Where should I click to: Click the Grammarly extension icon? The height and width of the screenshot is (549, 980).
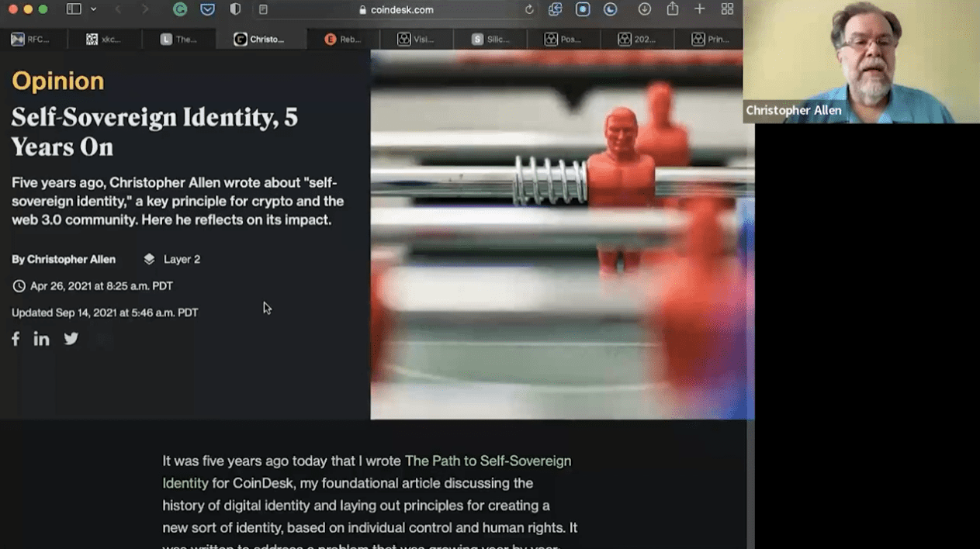tap(180, 9)
